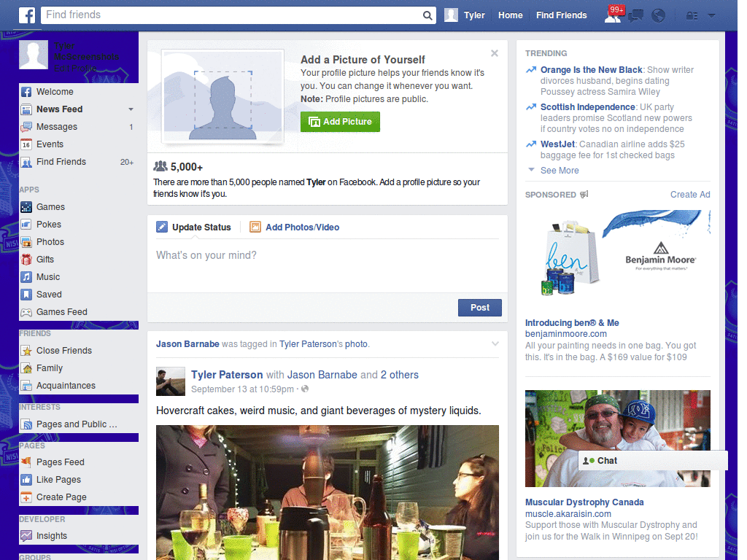
Task: Open the WestJet trending link
Action: click(557, 144)
